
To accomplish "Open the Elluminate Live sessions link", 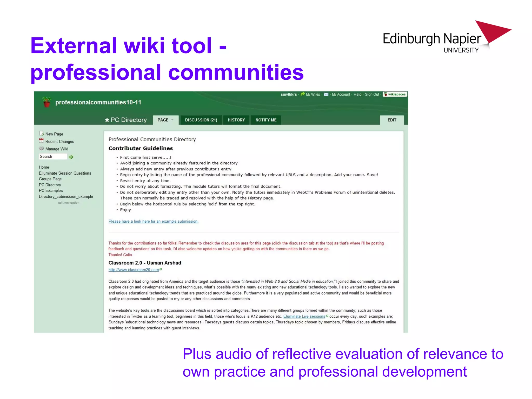I will pos(304,316).
